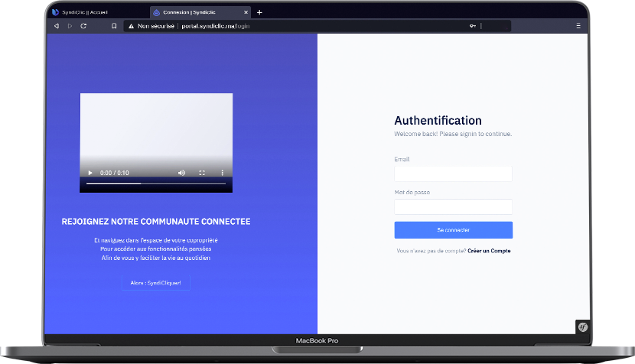Enter fullscreen mode on the video
The width and height of the screenshot is (635, 364).
point(202,173)
